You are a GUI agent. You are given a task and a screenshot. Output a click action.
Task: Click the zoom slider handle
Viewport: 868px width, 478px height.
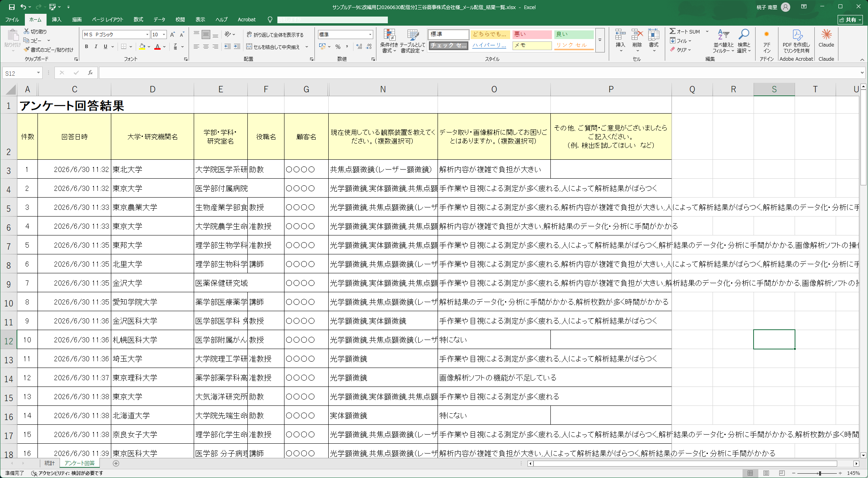coord(819,473)
